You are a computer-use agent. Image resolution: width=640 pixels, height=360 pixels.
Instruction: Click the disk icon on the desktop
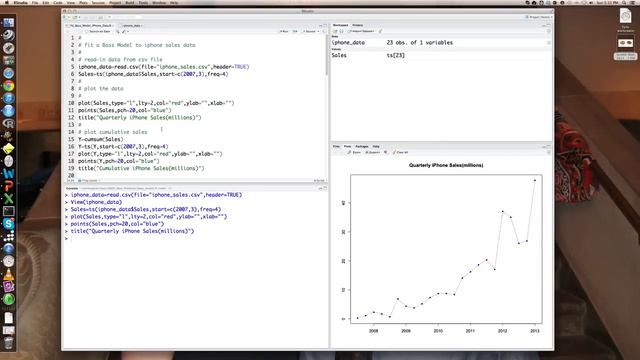click(x=625, y=16)
